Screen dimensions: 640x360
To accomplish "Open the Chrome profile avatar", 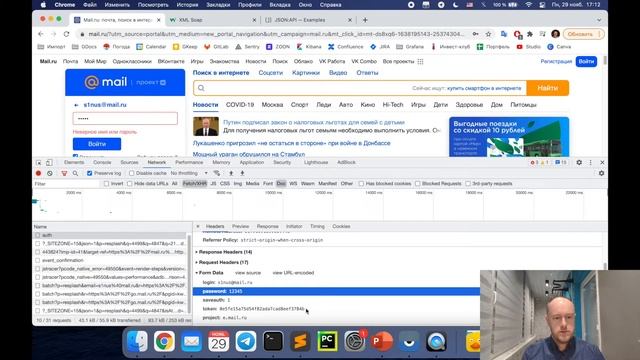I will [x=555, y=34].
